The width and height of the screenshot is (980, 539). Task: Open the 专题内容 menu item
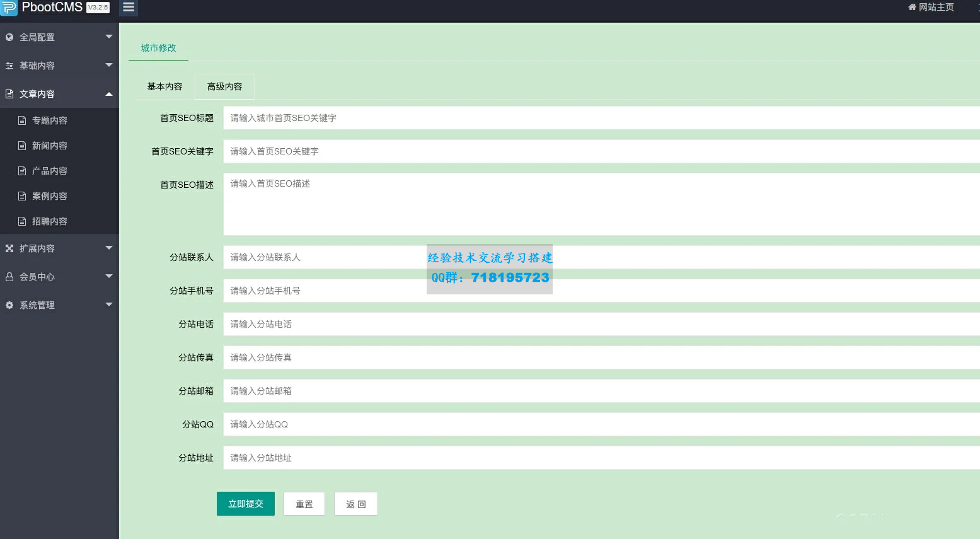pos(59,120)
